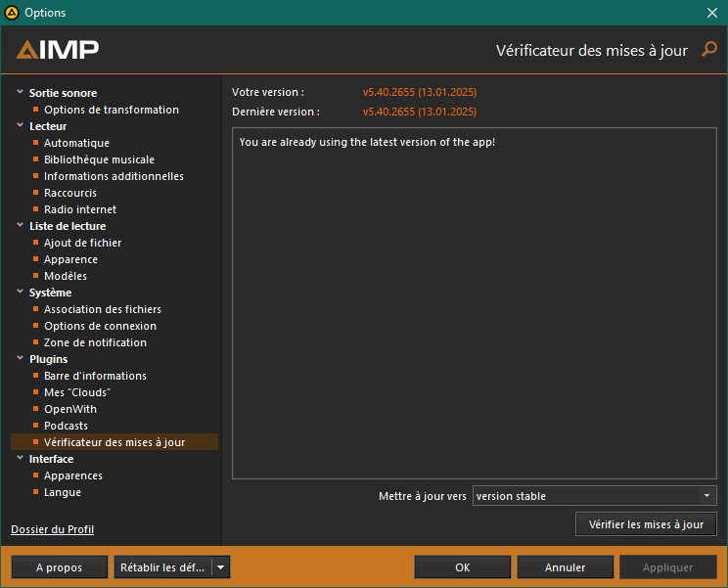728x588 pixels.
Task: Click the 'Votre version' value v5.40.2655
Action: click(420, 92)
